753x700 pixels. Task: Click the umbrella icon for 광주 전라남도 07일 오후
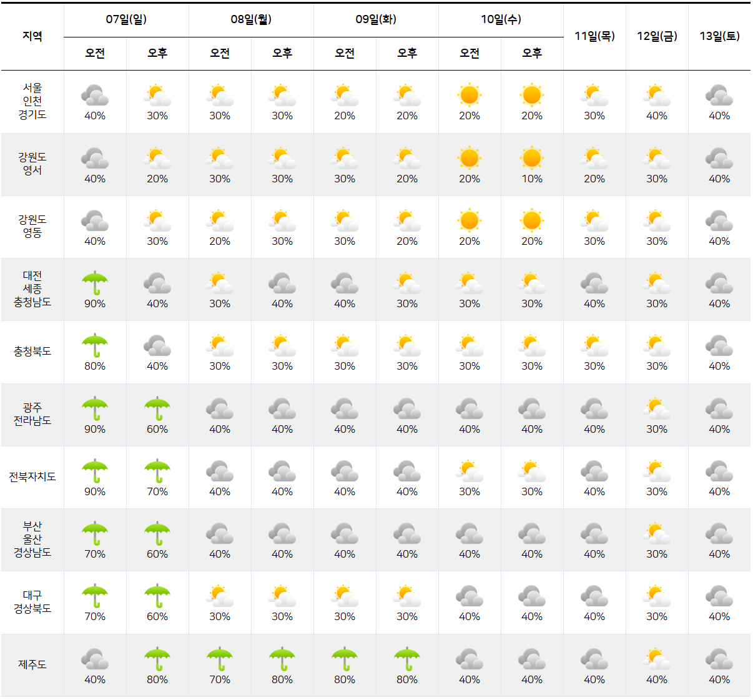157,408
